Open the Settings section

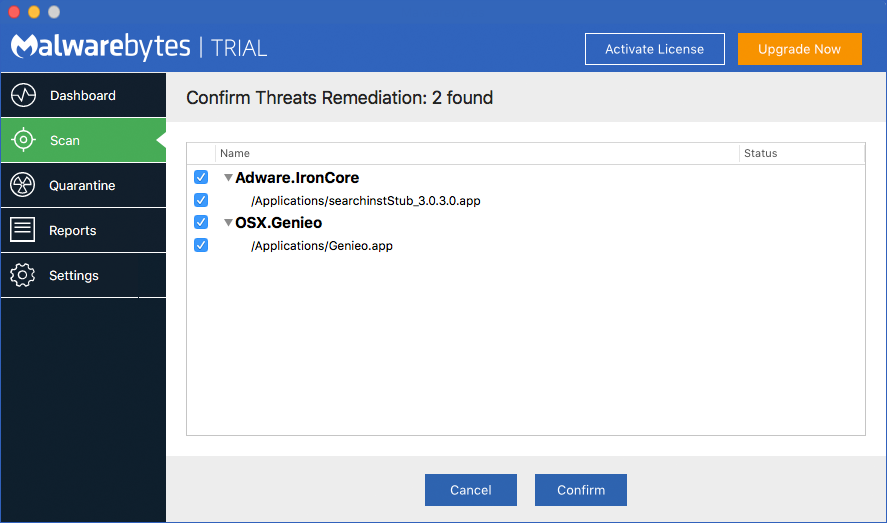[x=84, y=275]
